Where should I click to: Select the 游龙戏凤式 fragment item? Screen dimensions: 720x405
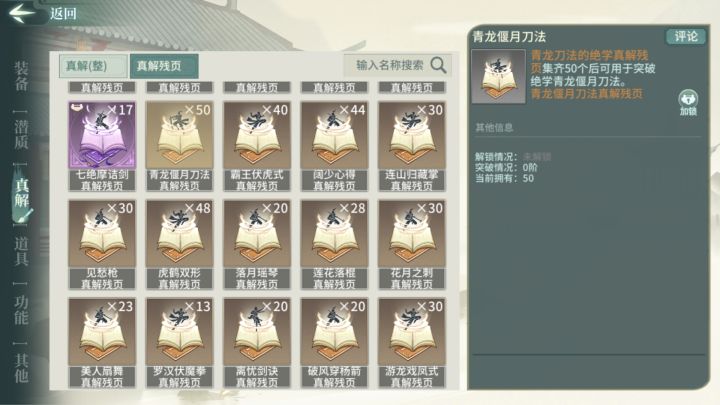[x=412, y=343]
